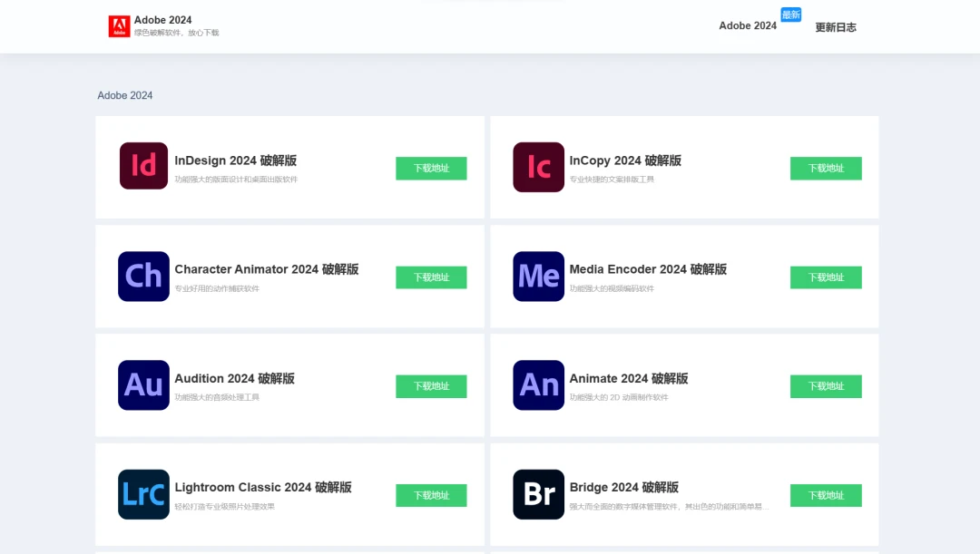
Task: Click the 最新 badge in header
Action: point(790,15)
